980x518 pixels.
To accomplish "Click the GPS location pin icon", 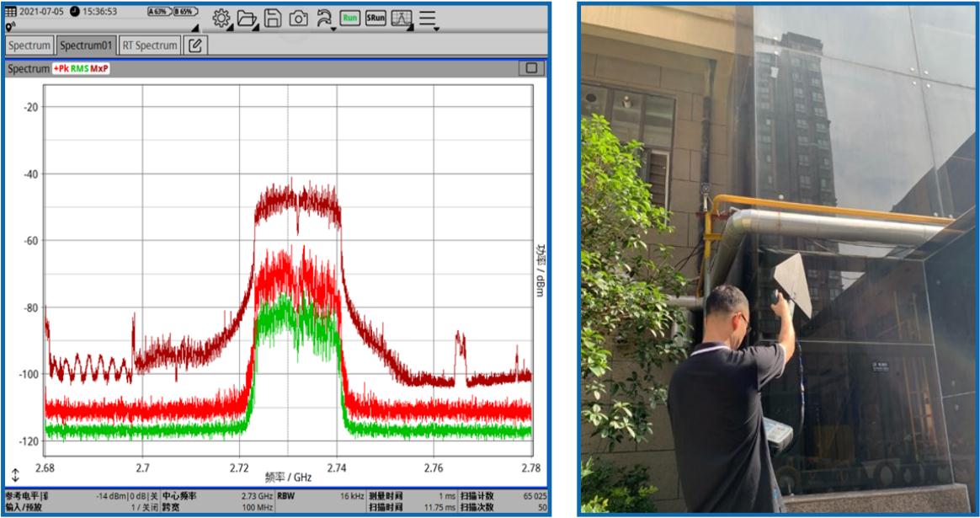I will (10, 27).
